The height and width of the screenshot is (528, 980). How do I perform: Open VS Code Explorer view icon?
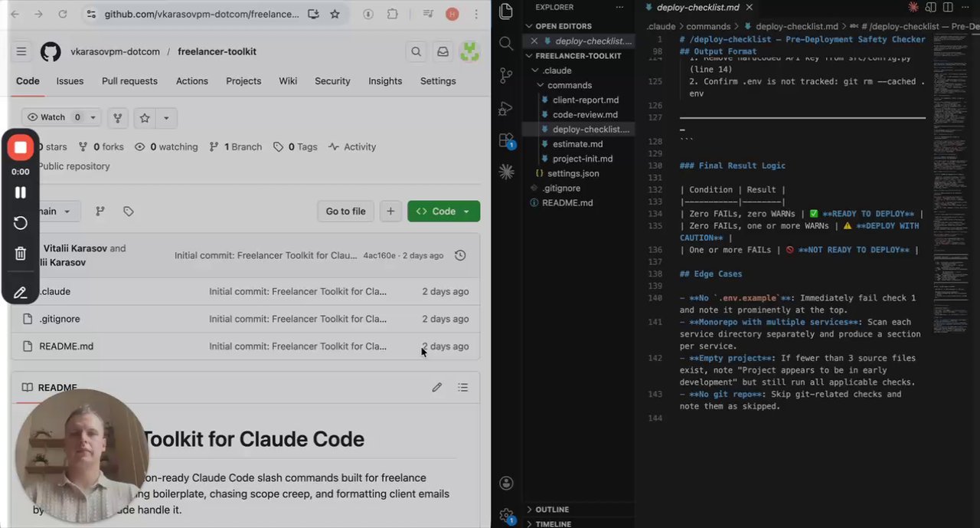click(505, 11)
